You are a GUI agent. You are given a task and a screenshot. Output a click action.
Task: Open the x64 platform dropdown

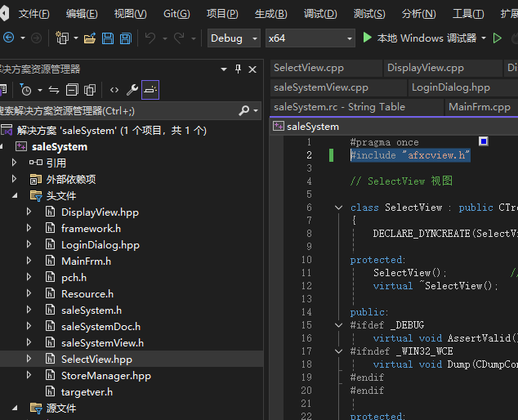[x=310, y=38]
